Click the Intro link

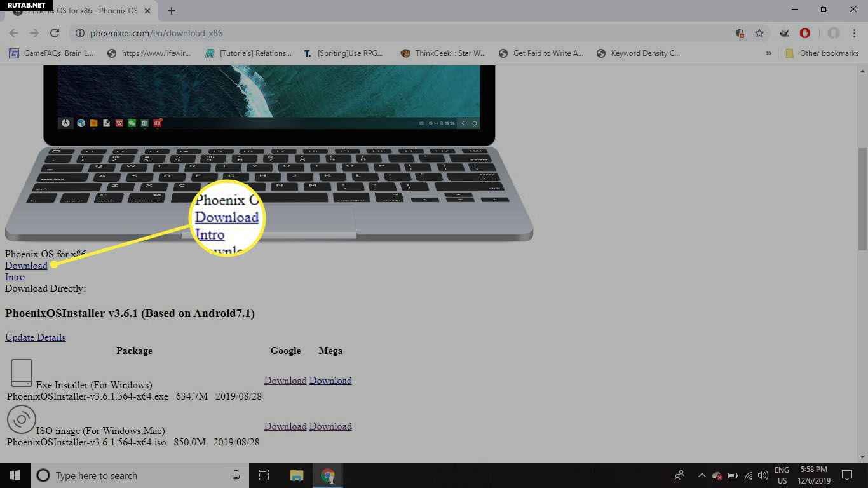tap(15, 277)
